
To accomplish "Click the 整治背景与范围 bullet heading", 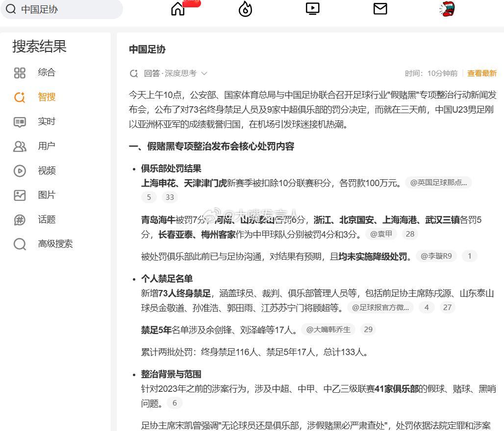I will [171, 374].
